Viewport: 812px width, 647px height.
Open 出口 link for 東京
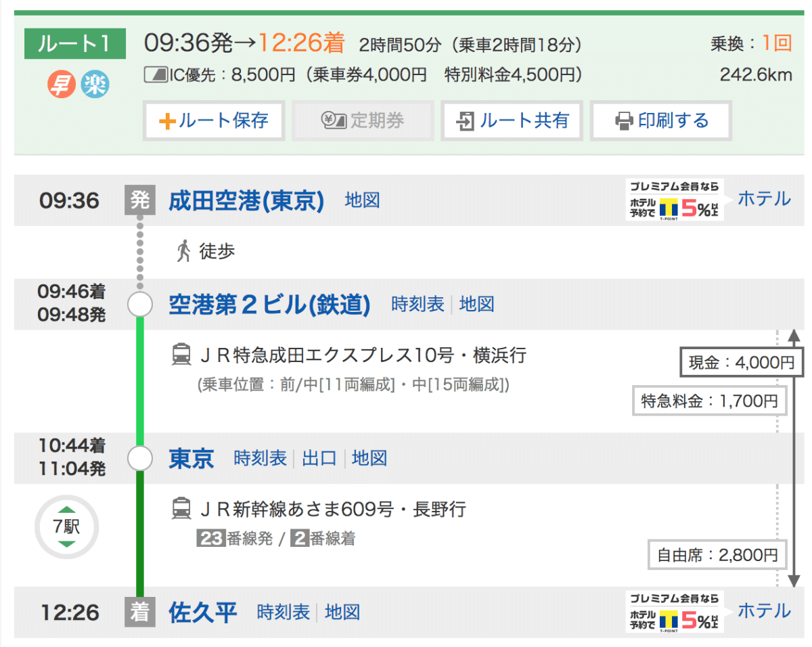tap(319, 458)
